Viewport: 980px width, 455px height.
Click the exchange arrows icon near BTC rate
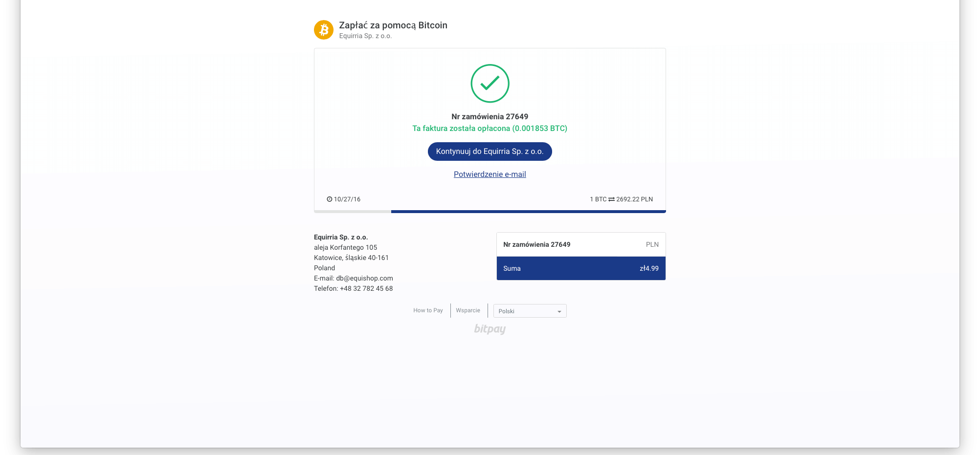[x=611, y=199]
